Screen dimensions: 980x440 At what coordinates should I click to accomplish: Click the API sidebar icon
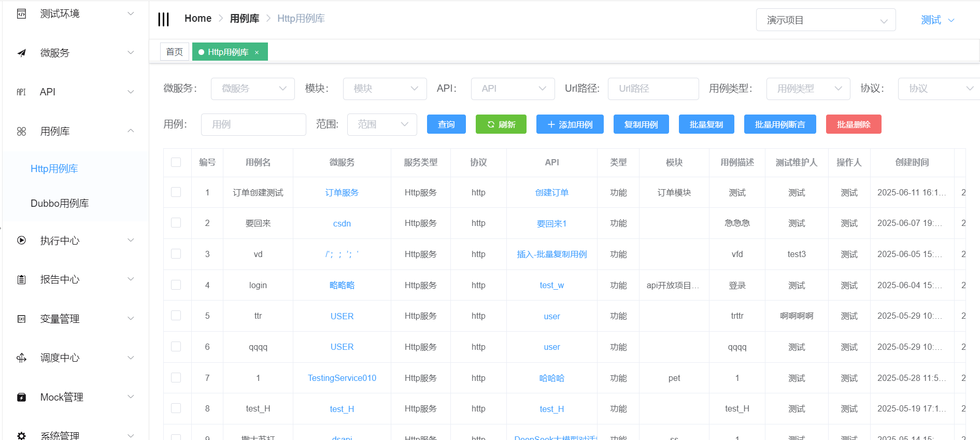[21, 92]
